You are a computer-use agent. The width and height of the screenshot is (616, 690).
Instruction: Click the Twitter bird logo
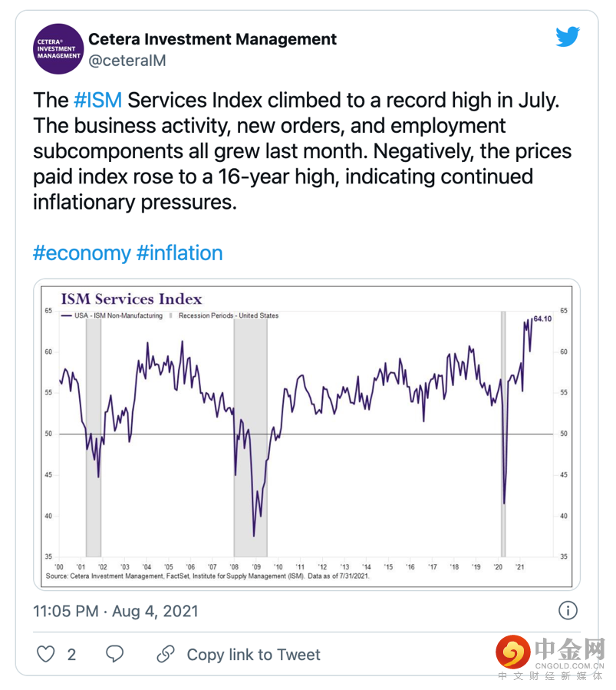567,36
